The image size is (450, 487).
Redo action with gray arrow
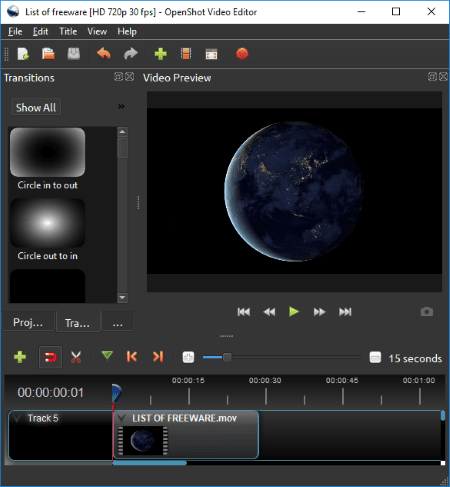pos(131,54)
